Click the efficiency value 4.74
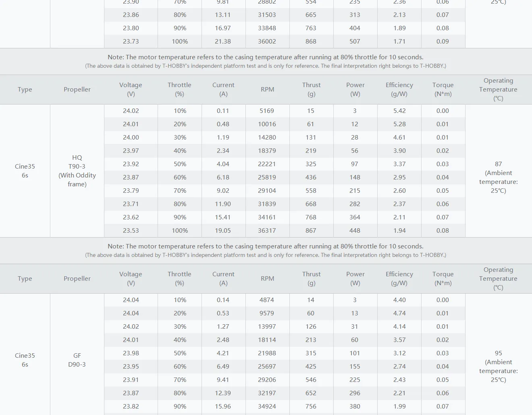The width and height of the screenshot is (532, 415). click(399, 313)
